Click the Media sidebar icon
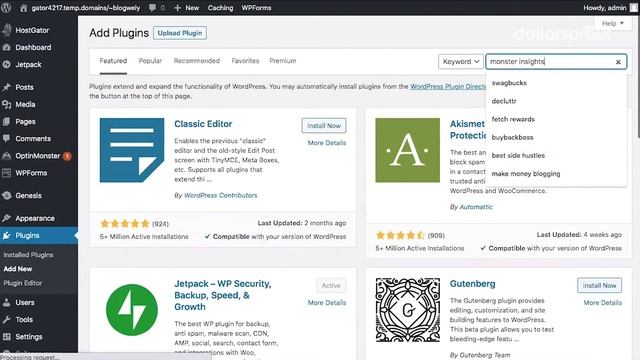The image size is (640, 360). (x=7, y=104)
